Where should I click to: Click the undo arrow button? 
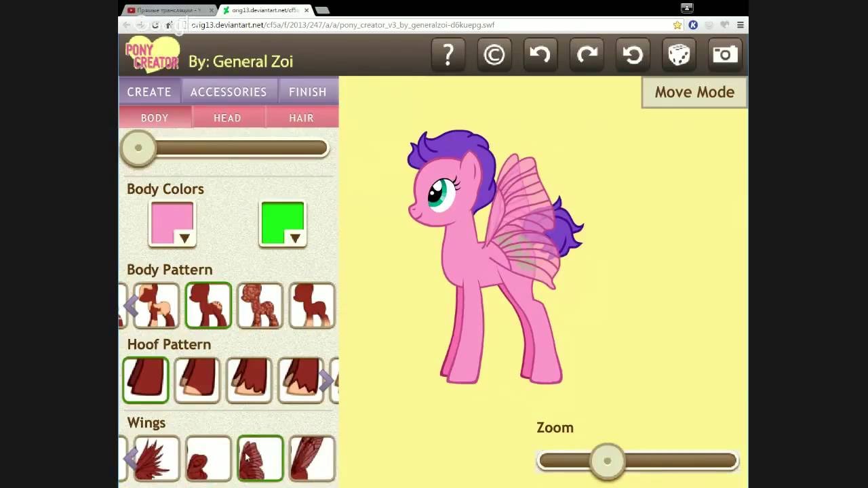click(540, 55)
